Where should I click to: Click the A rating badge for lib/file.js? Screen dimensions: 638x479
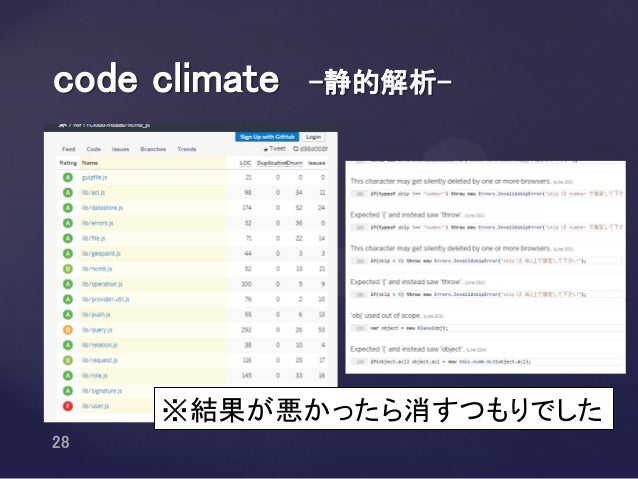(x=68, y=238)
